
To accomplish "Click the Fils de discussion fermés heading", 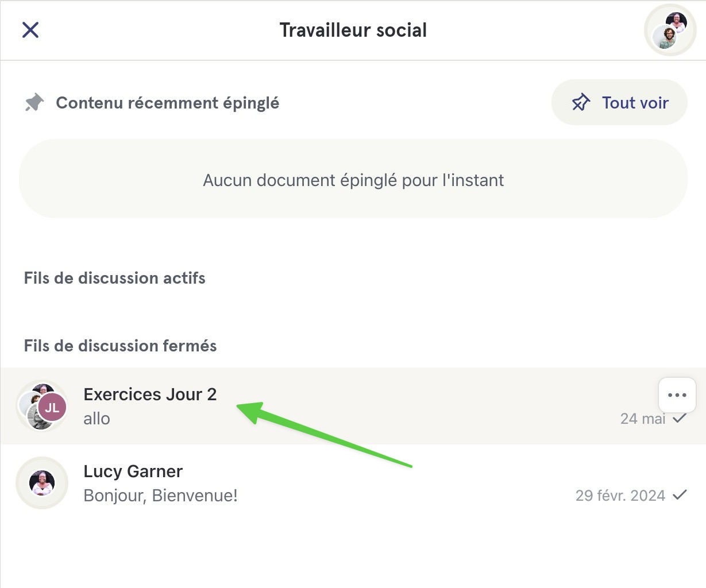I will pyautogui.click(x=120, y=346).
